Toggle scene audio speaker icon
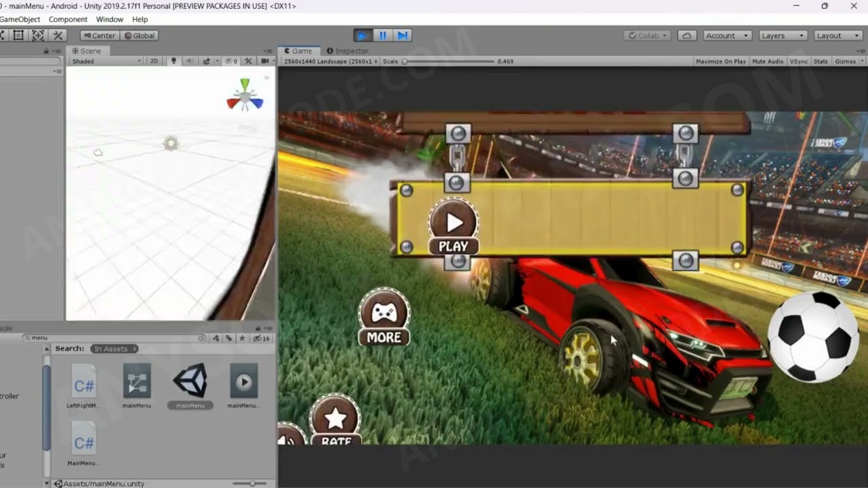Viewport: 868px width, 488px height. coord(189,61)
